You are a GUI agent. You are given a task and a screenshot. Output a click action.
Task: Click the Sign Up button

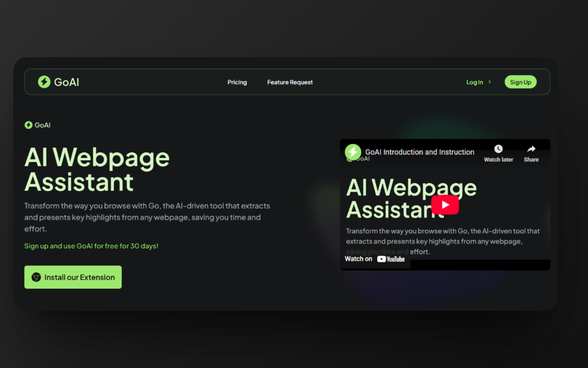(x=520, y=82)
